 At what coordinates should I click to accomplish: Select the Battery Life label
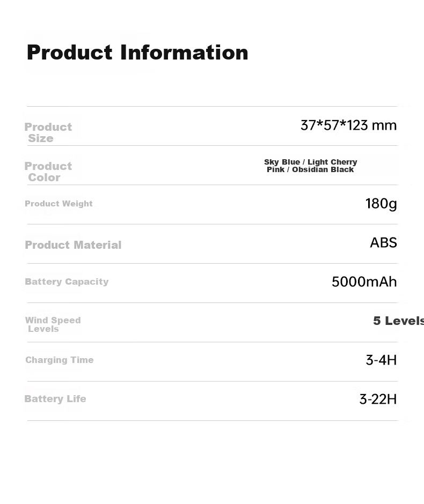[55, 399]
